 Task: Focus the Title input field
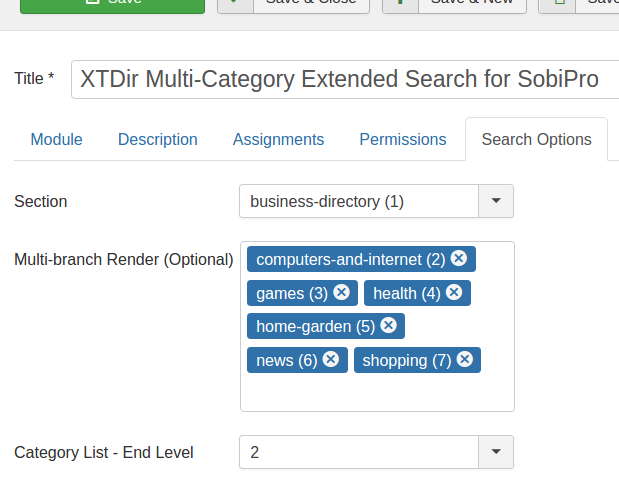tap(345, 79)
